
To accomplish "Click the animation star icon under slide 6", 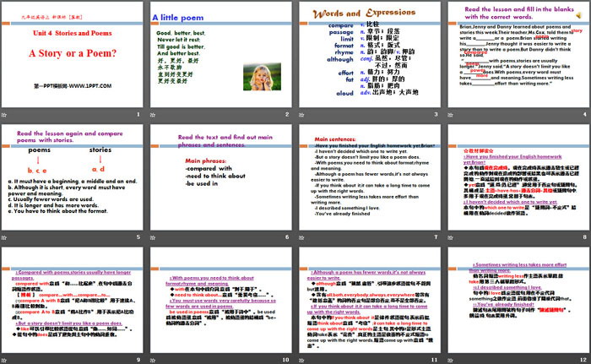I will pyautogui.click(x=153, y=237).
